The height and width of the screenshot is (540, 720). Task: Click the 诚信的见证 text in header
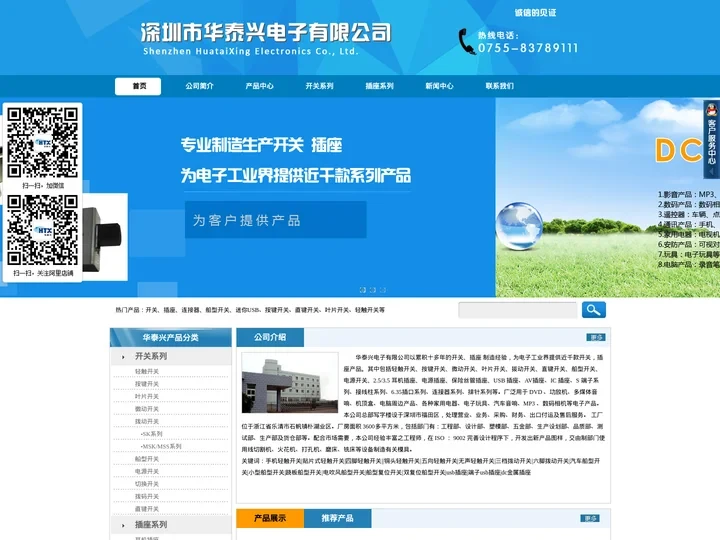(535, 13)
